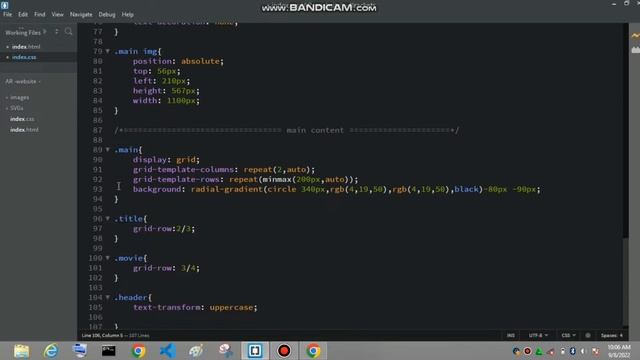Open the Help menu
The image size is (640, 360).
(127, 14)
